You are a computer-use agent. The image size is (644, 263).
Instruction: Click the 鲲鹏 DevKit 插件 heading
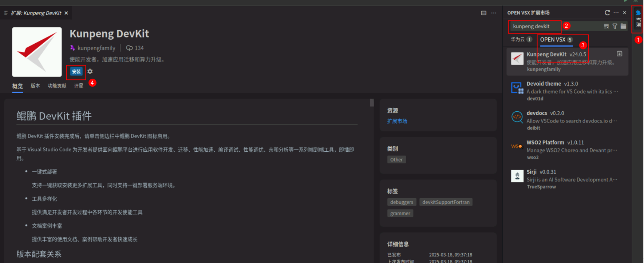point(54,116)
